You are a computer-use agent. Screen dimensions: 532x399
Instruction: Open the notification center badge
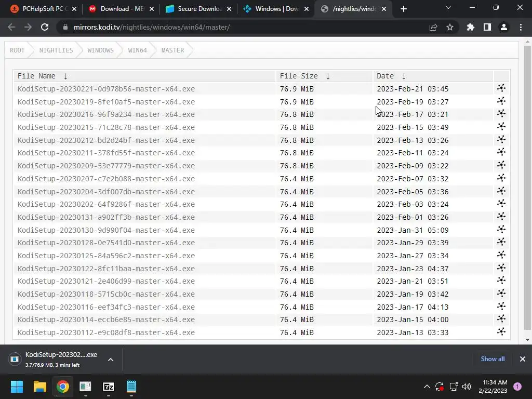517,386
